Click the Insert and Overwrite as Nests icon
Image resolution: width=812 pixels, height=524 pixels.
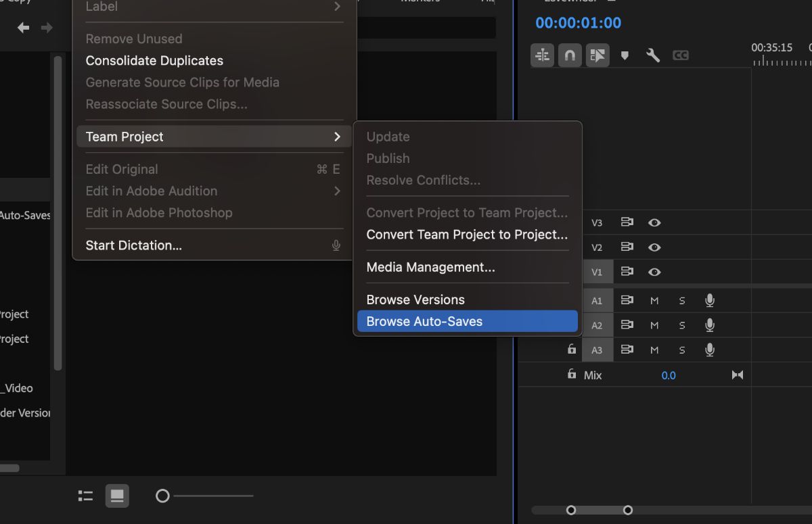click(541, 55)
